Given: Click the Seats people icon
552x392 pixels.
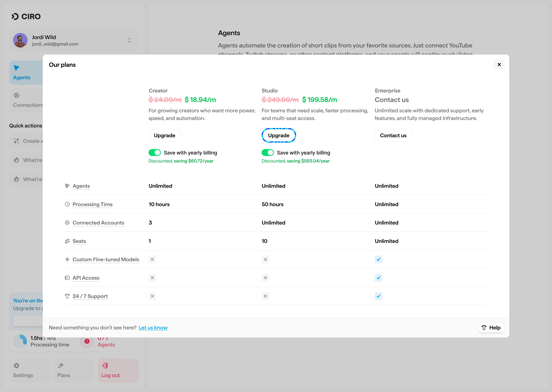Looking at the screenshot, I should point(67,241).
